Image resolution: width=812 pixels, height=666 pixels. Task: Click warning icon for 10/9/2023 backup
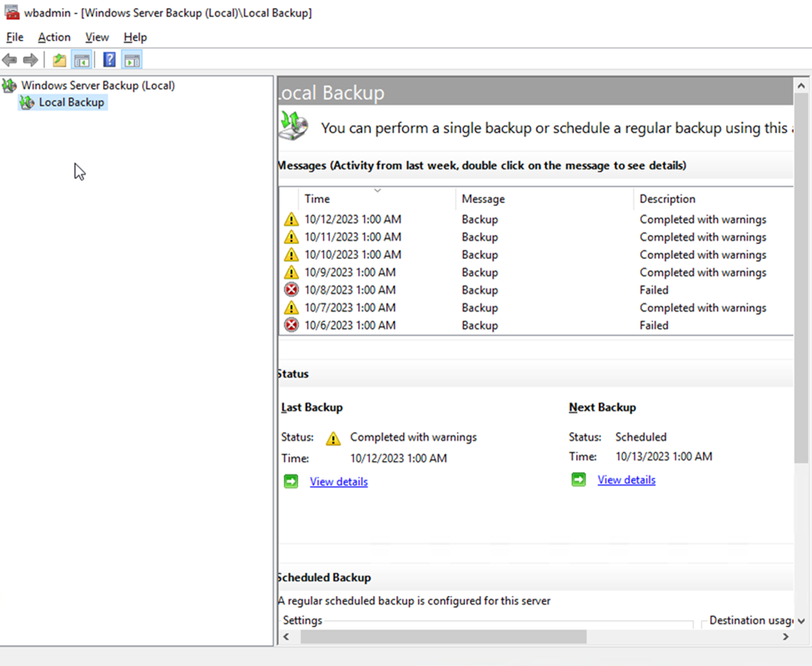click(291, 272)
